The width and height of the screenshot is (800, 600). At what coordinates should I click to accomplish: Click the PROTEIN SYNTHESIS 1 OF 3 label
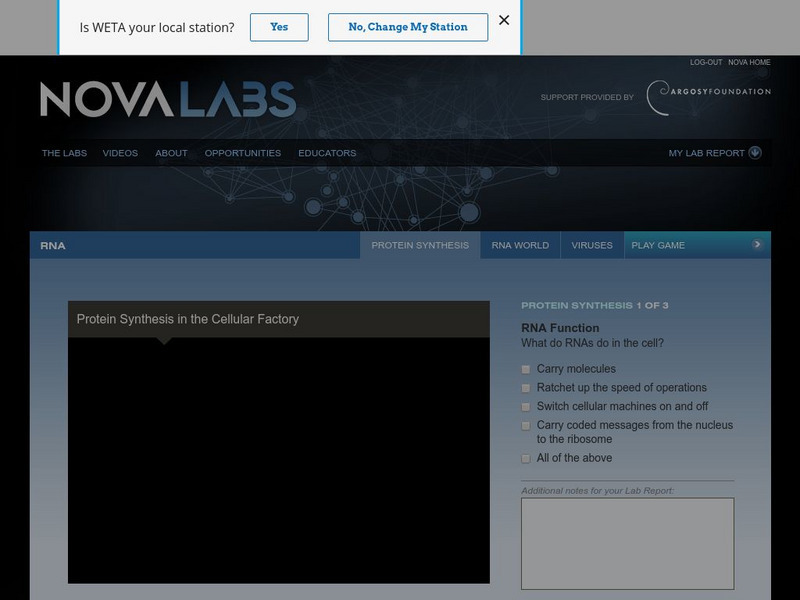point(595,306)
